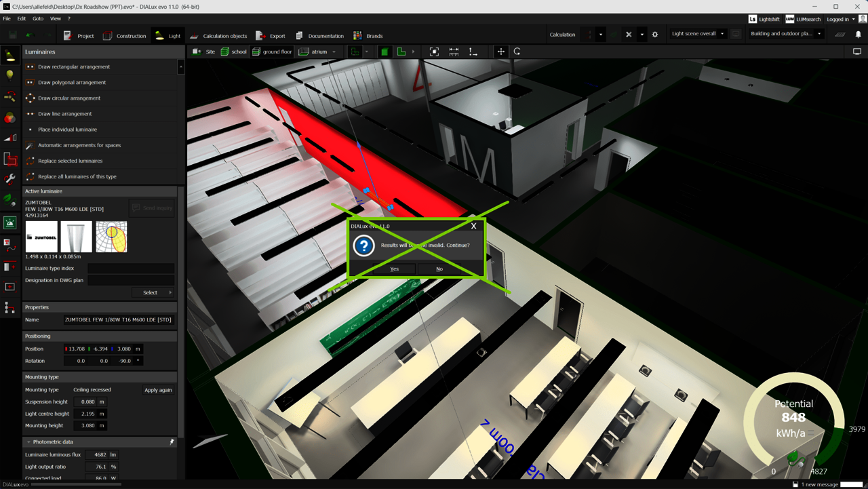Click the Apply again button
The image size is (868, 489).
click(x=158, y=390)
